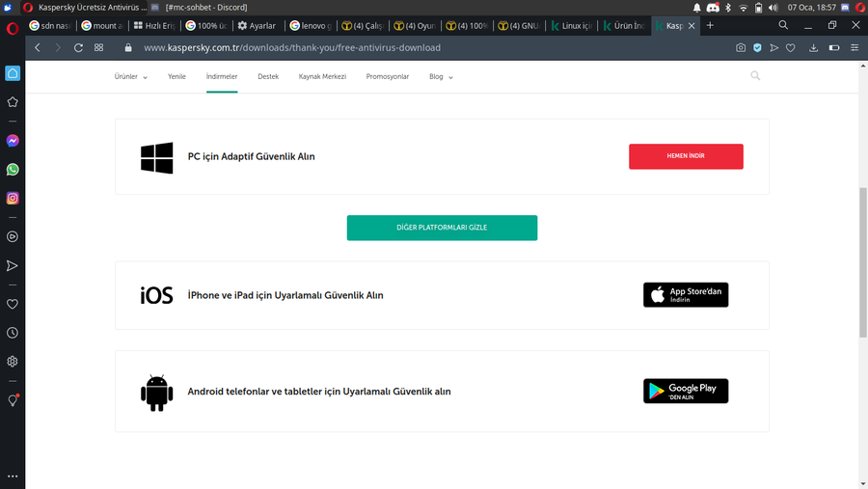Expand the Ürünler dropdown menu
This screenshot has width=868, height=489.
pyautogui.click(x=131, y=76)
